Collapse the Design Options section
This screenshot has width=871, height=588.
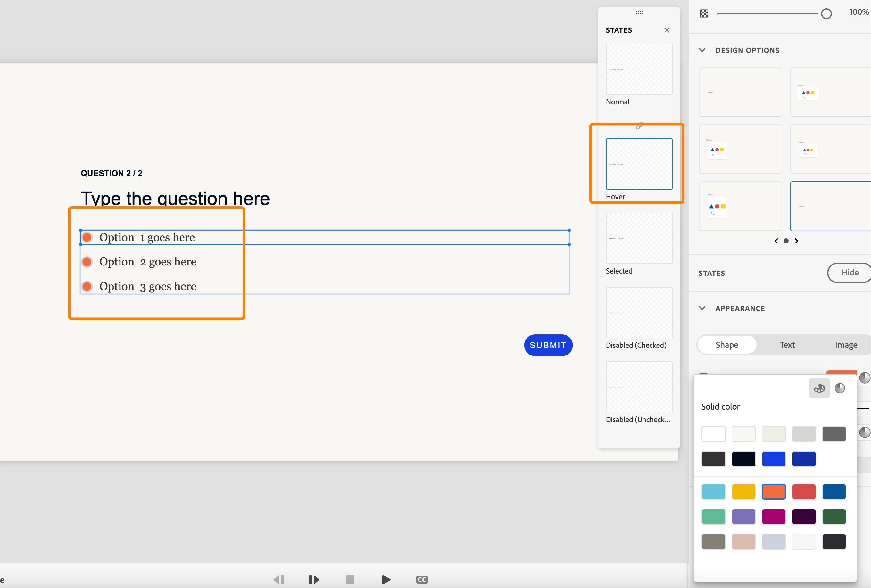point(702,50)
